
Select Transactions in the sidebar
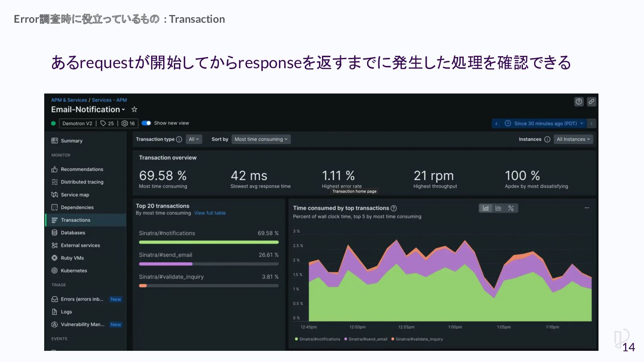pos(86,220)
